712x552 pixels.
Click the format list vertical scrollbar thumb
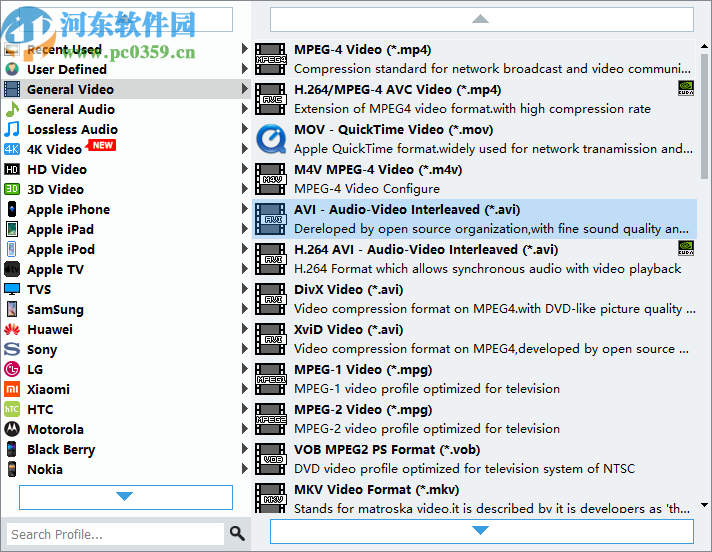704,116
